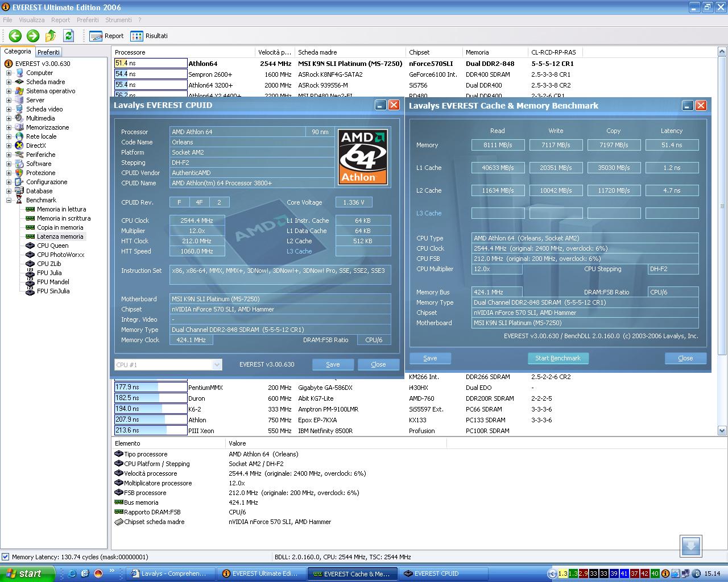728x582 pixels.
Task: Expand hidden tray icons chevron in taskbar
Action: click(552, 573)
